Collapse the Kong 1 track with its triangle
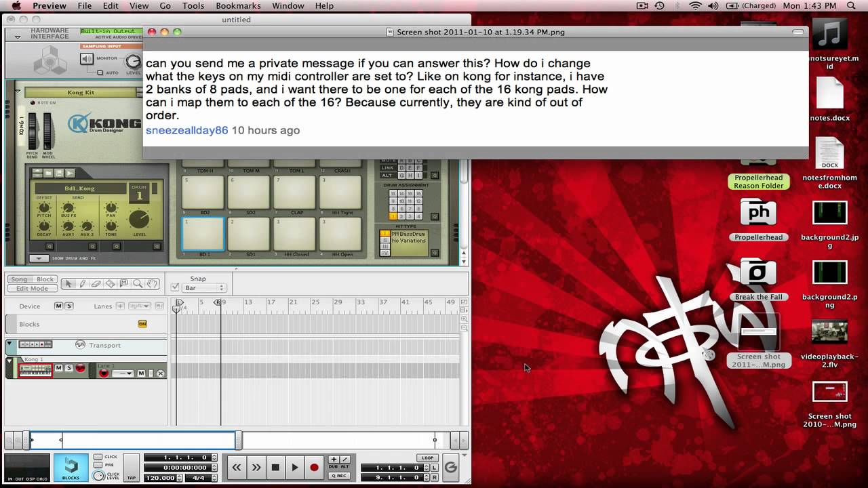This screenshot has height=488, width=868. pos(10,362)
